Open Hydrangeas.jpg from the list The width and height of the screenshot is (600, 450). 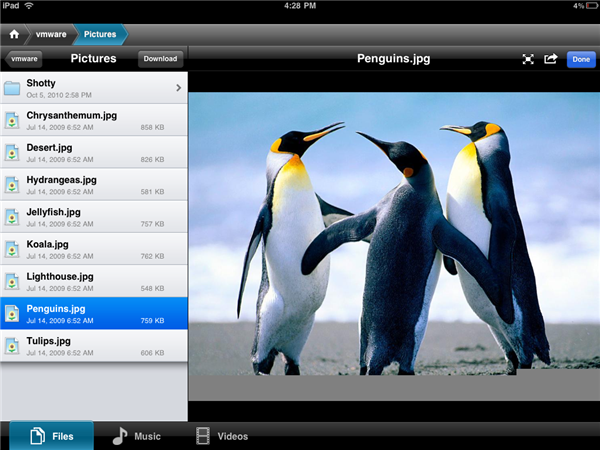(x=95, y=184)
